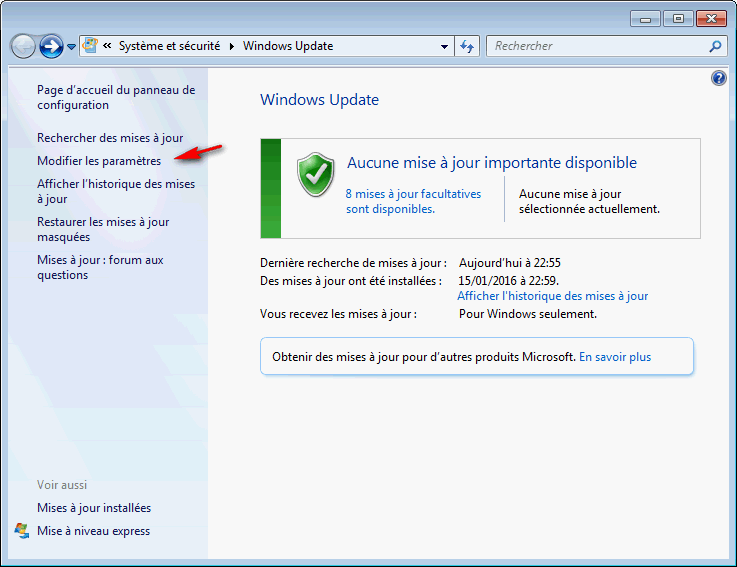Viewport: 737px width, 567px height.
Task: Open 'Afficher l'historique des mises à jour' in sidebar
Action: click(x=116, y=191)
